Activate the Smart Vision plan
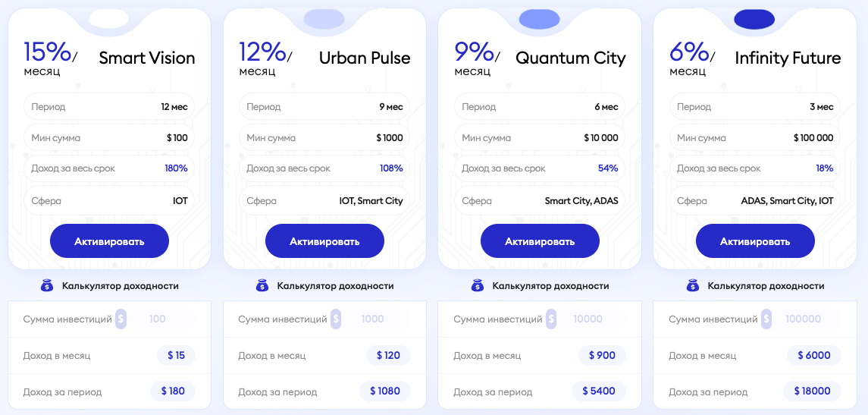The image size is (868, 415). (x=109, y=241)
